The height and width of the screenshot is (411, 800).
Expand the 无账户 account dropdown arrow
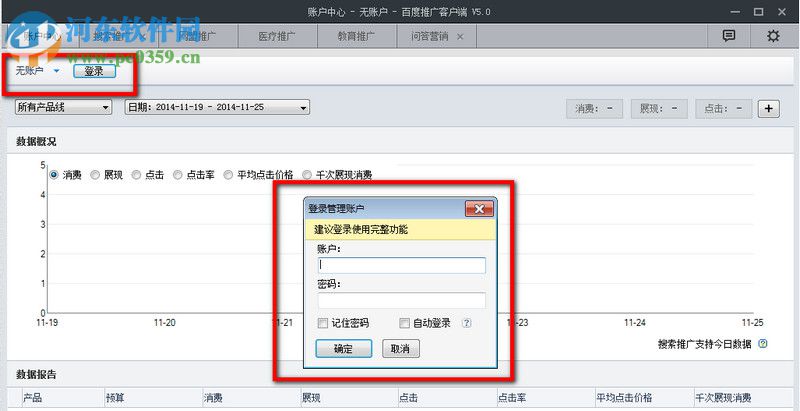pyautogui.click(x=56, y=71)
